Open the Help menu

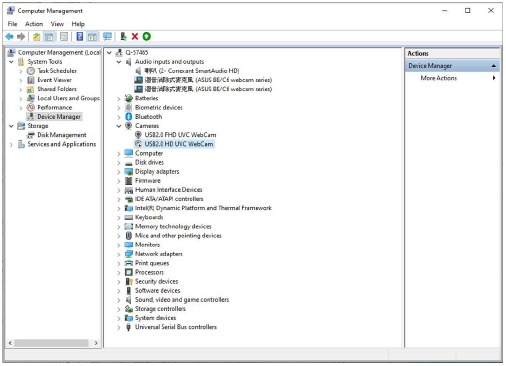[x=78, y=24]
